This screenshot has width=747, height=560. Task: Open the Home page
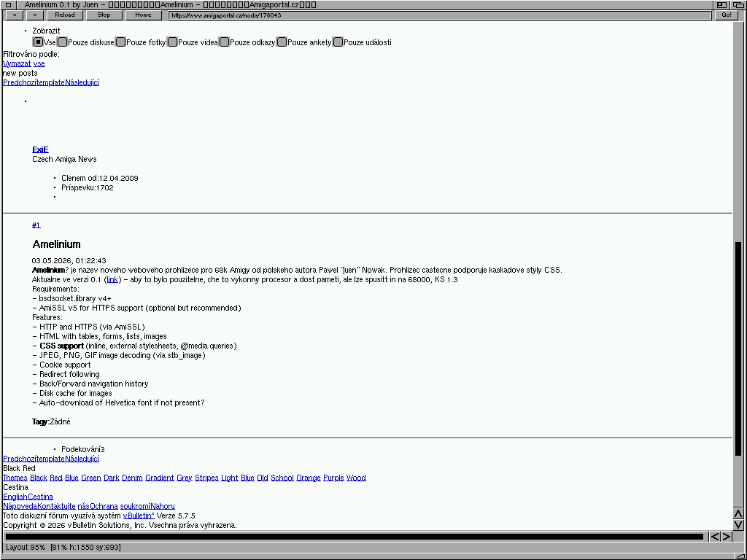143,15
